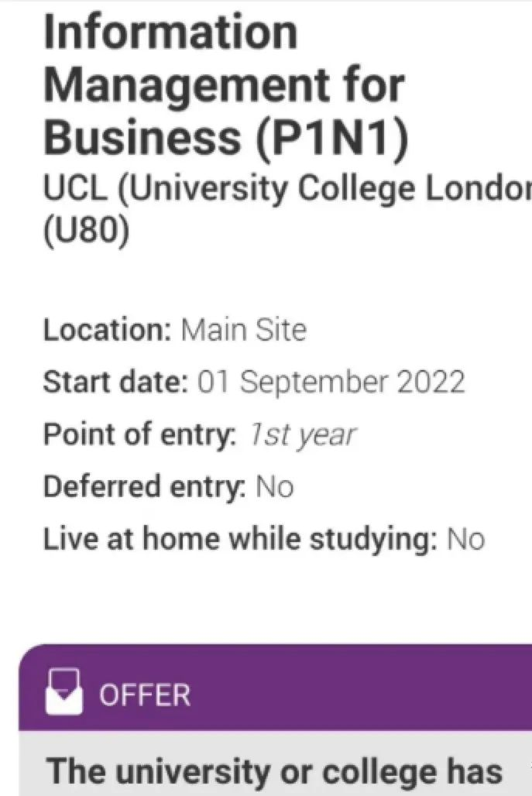Click the word Business in the title
532x796 pixels.
[x=142, y=138]
